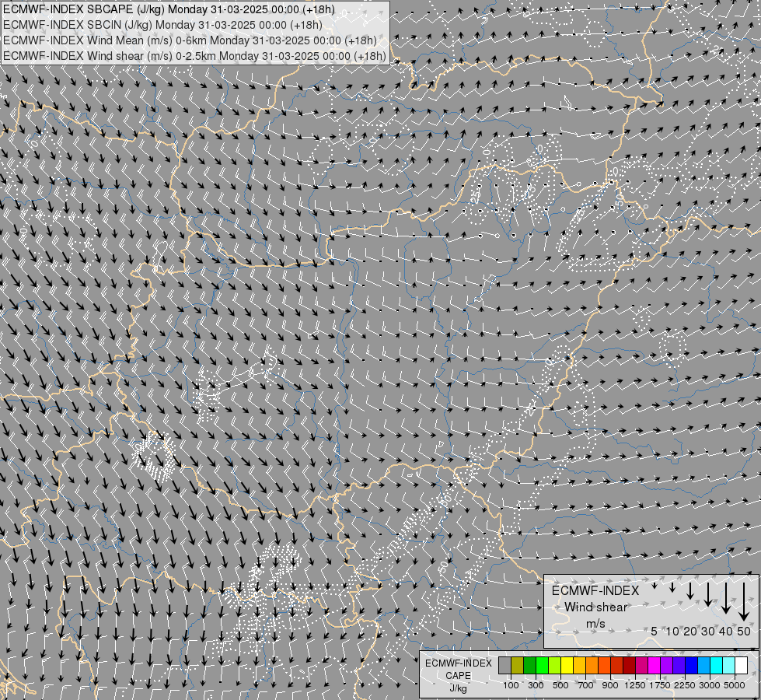This screenshot has width=761, height=700.
Task: Click the 300 value on CAPE scale
Action: coord(536,685)
